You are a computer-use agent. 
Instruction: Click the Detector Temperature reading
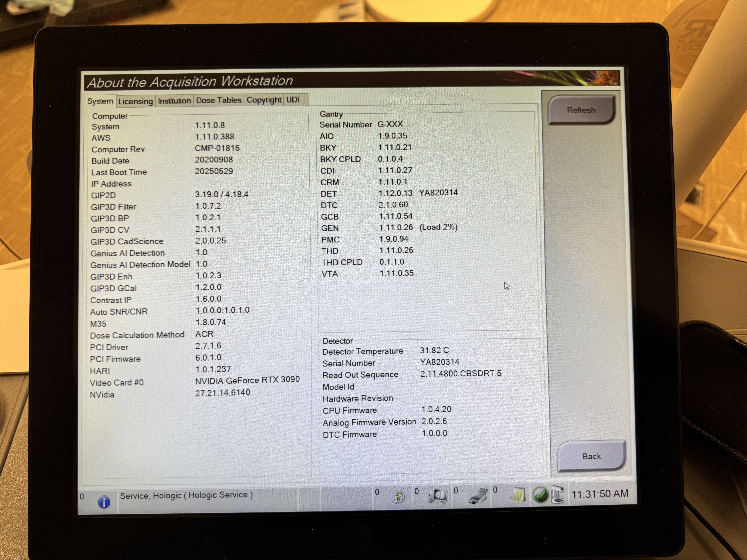pyautogui.click(x=434, y=350)
